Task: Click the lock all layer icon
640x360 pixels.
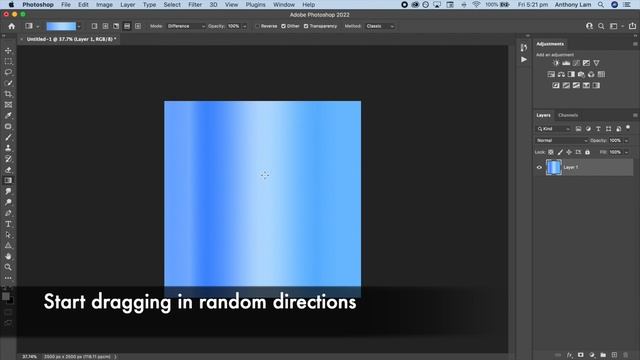Action: pyautogui.click(x=587, y=152)
